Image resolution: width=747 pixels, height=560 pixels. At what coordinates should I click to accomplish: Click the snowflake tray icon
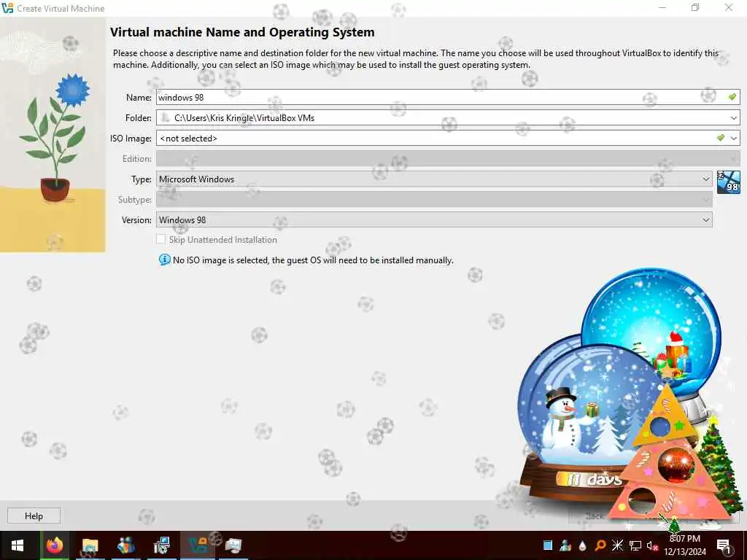click(x=617, y=545)
